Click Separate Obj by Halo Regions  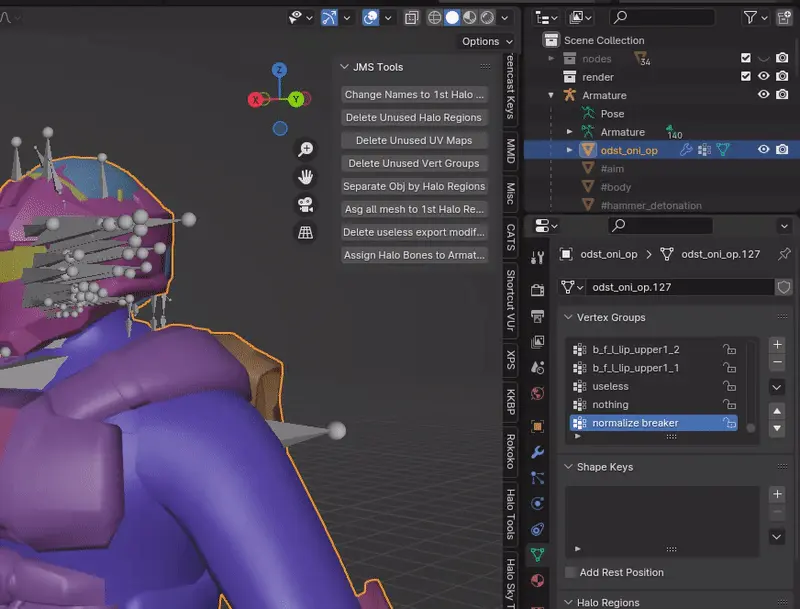414,186
